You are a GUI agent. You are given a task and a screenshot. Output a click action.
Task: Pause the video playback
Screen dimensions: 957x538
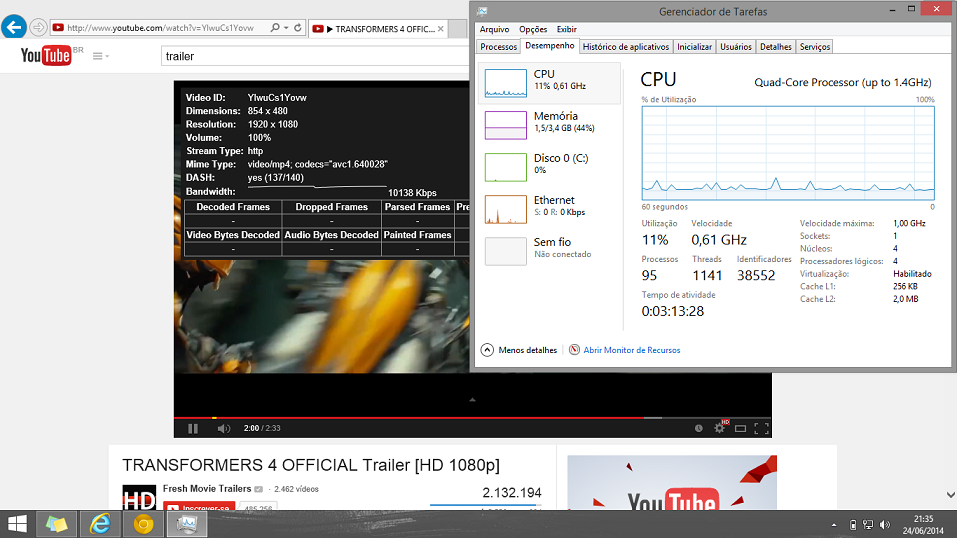(x=193, y=429)
